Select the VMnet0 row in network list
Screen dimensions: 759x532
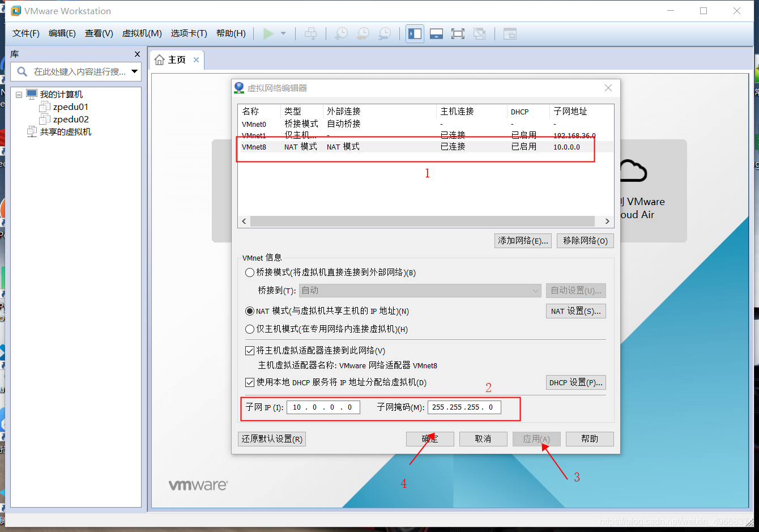(425, 124)
